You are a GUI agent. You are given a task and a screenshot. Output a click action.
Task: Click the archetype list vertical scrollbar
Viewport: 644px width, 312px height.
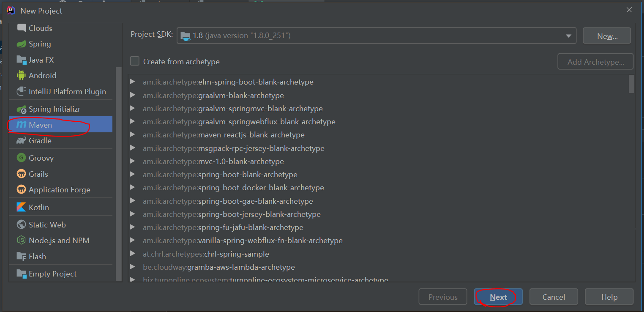631,84
